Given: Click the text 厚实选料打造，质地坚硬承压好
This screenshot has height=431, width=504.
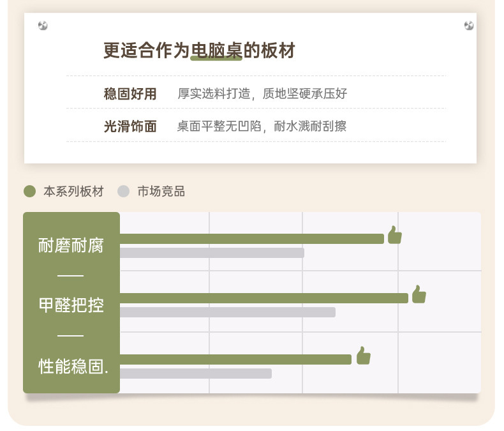Looking at the screenshot, I should coord(262,94).
